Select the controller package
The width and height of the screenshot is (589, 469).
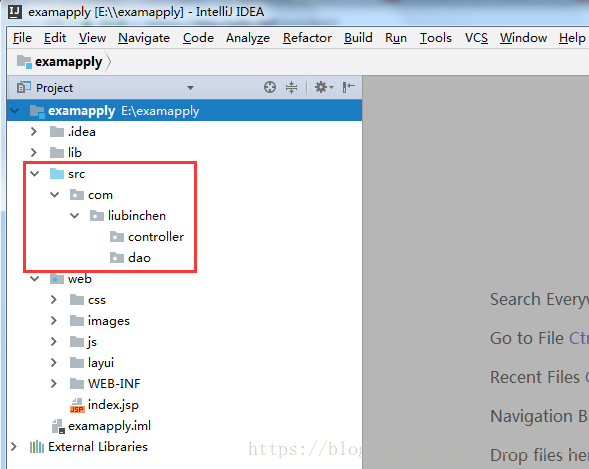[156, 237]
